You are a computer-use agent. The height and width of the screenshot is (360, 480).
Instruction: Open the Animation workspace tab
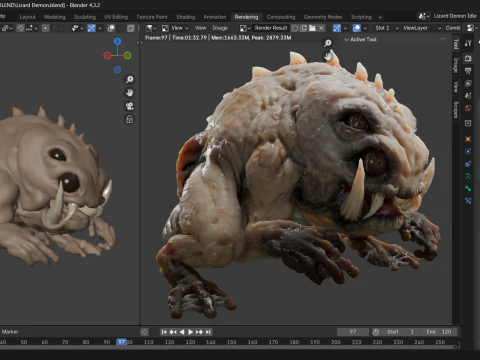click(x=215, y=17)
